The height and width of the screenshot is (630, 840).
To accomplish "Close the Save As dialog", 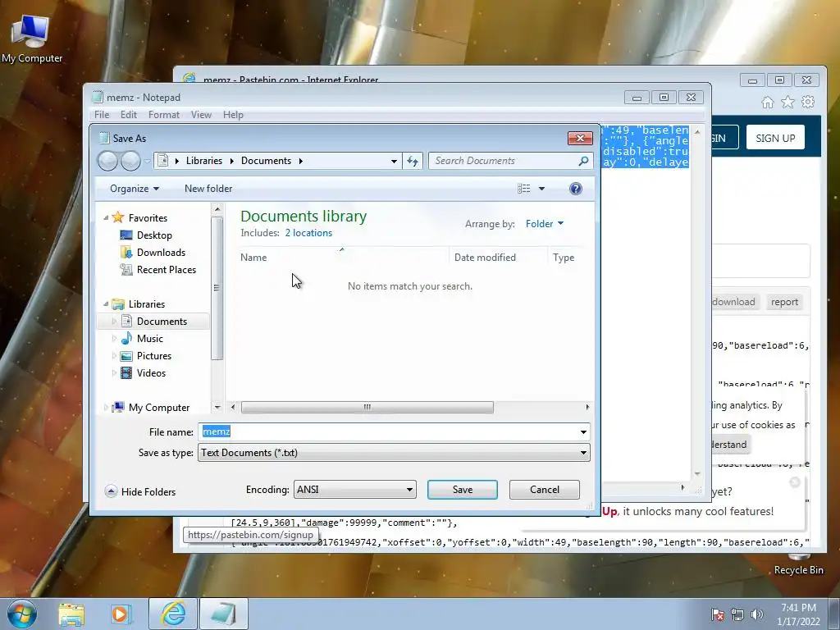I will coord(580,138).
